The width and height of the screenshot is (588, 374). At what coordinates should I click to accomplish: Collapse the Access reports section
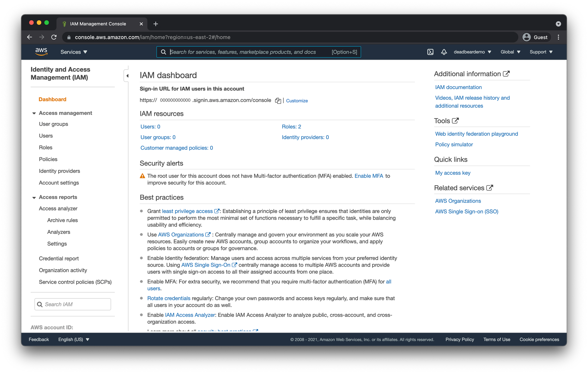coord(34,197)
